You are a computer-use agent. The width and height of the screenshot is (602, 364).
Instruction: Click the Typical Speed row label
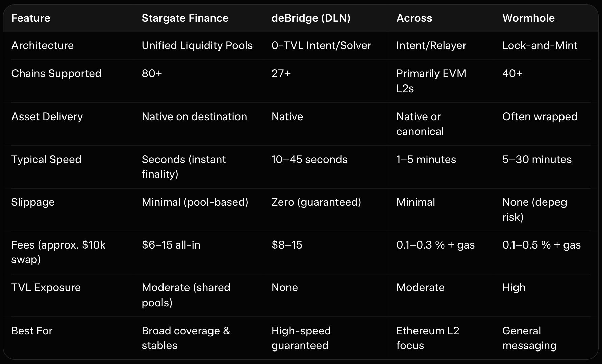pos(46,159)
